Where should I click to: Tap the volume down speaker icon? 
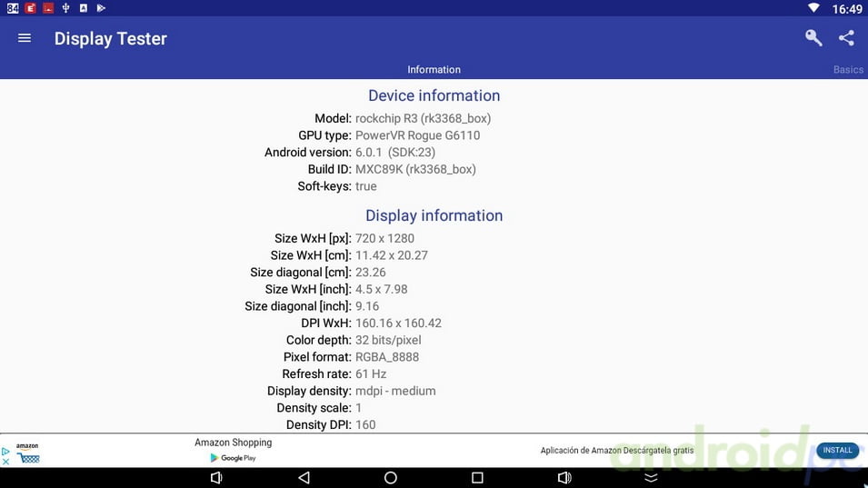pyautogui.click(x=216, y=478)
